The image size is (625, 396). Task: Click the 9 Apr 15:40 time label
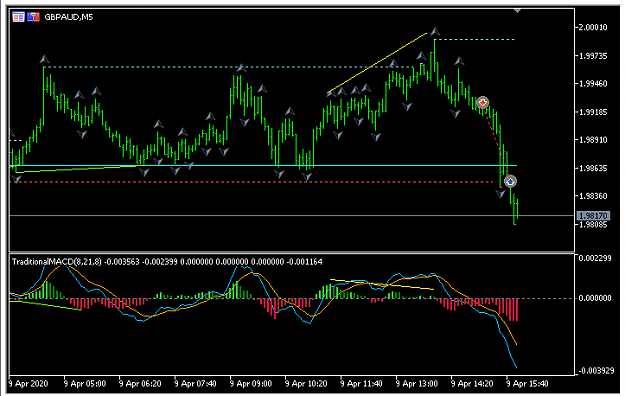point(527,384)
